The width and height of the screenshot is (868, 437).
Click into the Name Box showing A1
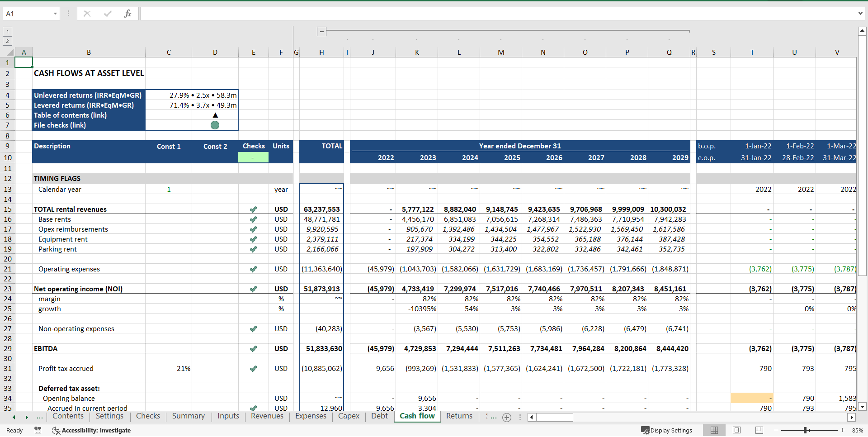pos(27,14)
